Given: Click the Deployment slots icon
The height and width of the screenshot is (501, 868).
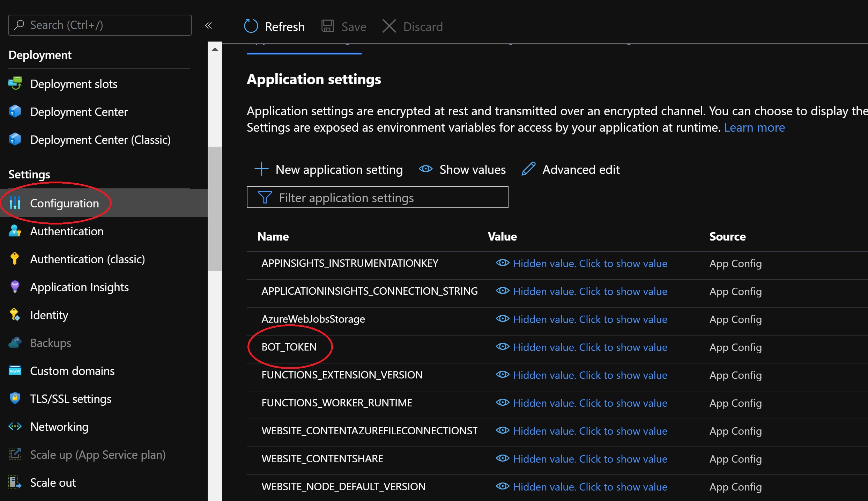Looking at the screenshot, I should tap(15, 83).
